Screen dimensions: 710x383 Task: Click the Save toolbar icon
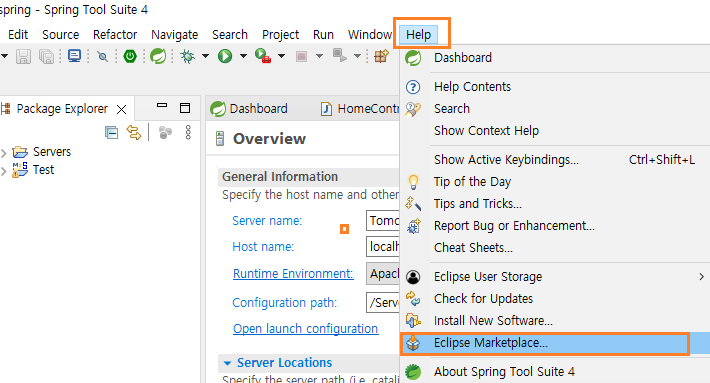[x=23, y=57]
